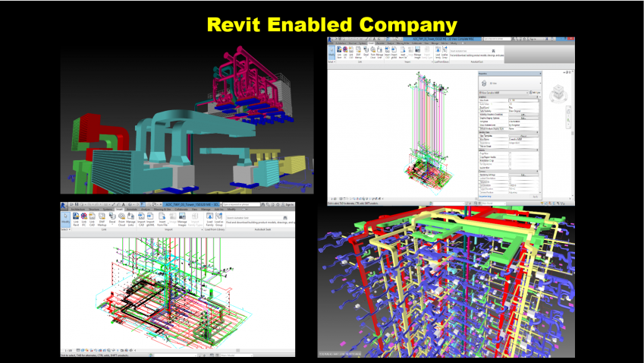
Task: Open 3D View instance filter dropdown in Properties
Action: 504,93
